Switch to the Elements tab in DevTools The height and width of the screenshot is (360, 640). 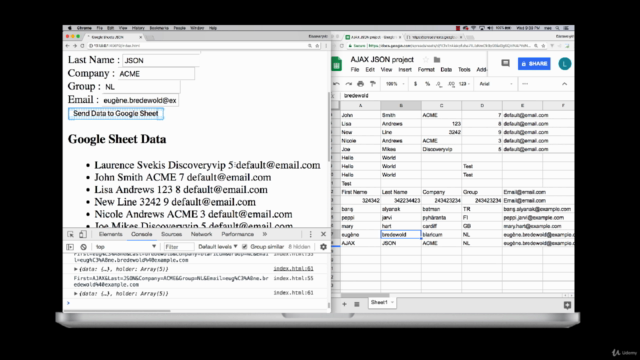coord(111,234)
